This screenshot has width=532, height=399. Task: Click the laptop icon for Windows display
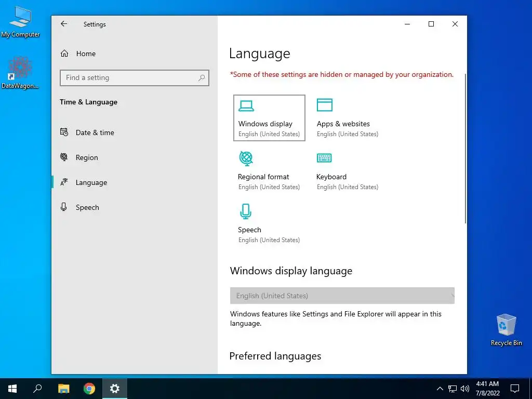[x=246, y=105]
